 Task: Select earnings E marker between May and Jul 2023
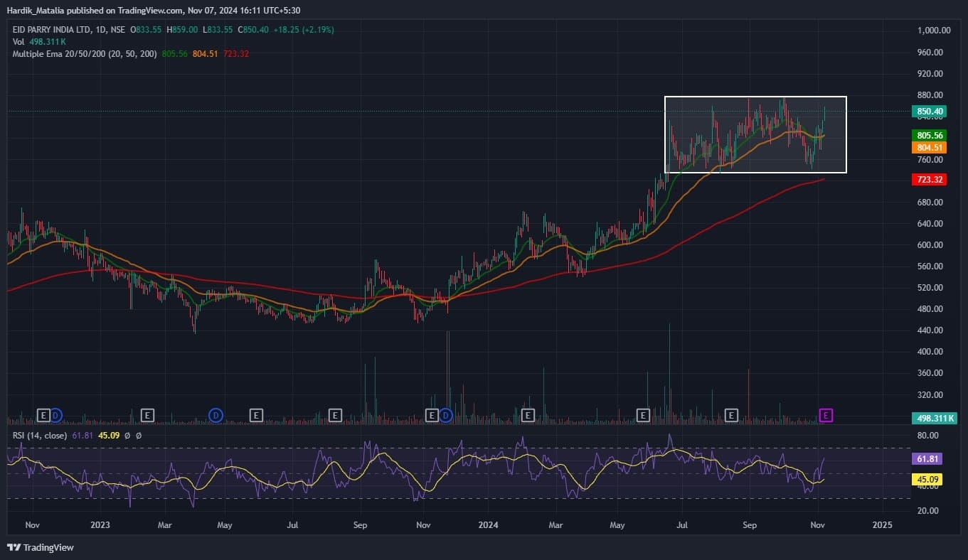click(x=256, y=415)
